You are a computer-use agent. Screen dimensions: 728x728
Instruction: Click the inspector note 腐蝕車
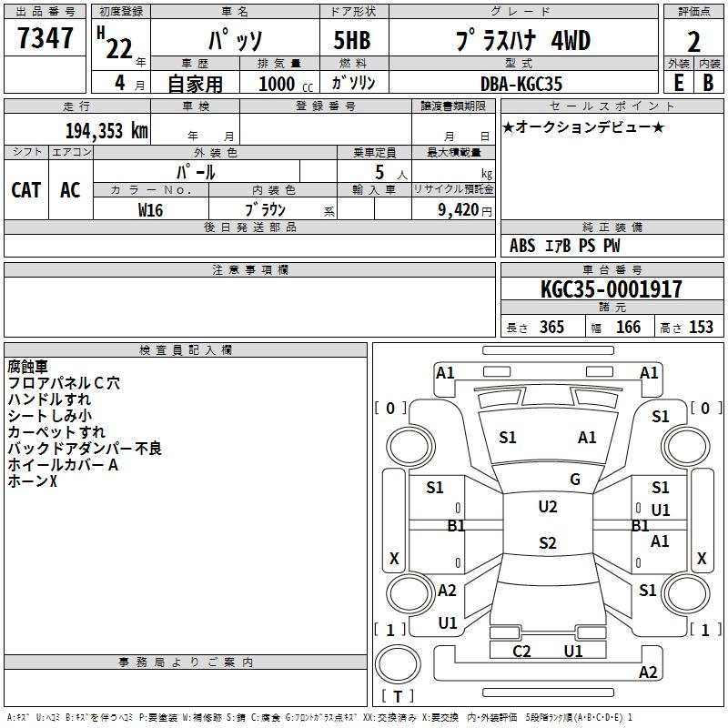pos(27,367)
